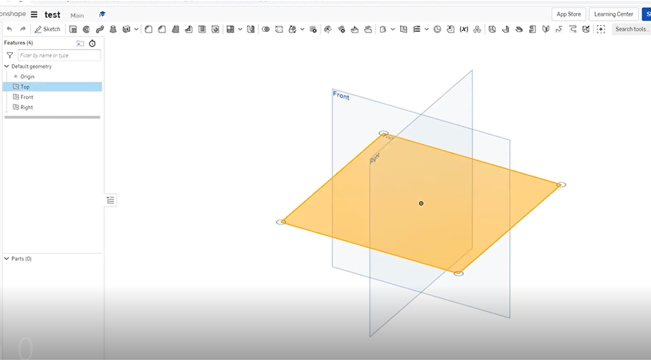This screenshot has width=651, height=360.
Task: Select the Hole tool icon
Action: tap(215, 29)
